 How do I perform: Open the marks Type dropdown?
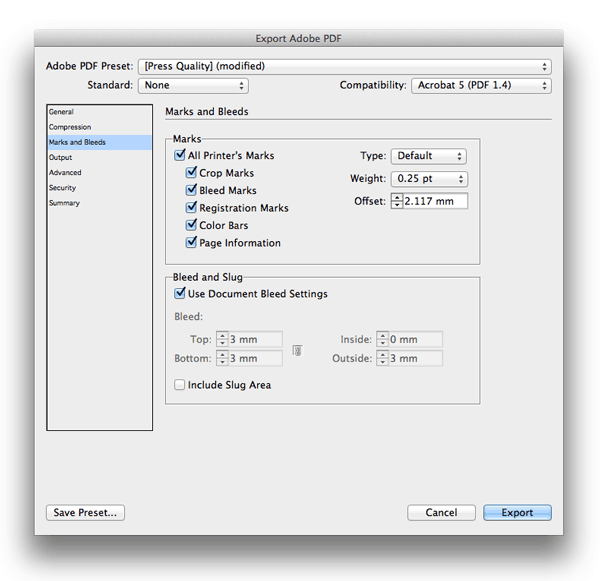click(429, 156)
